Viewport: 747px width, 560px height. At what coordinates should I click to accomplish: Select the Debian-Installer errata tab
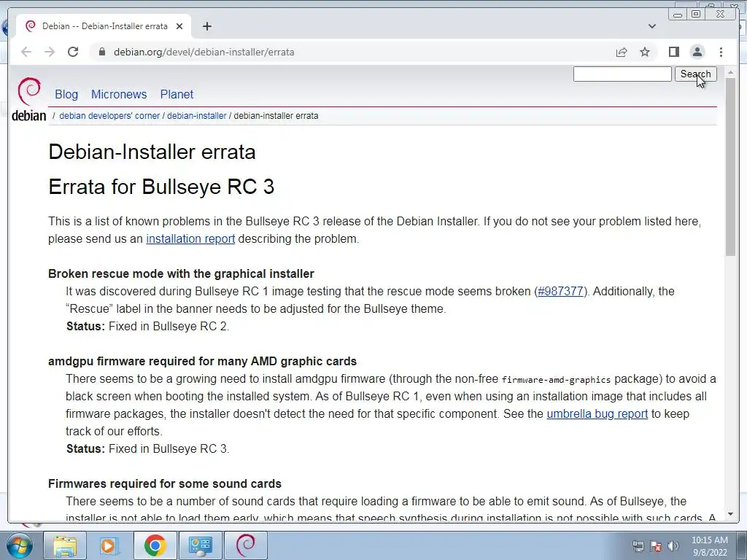tap(104, 26)
